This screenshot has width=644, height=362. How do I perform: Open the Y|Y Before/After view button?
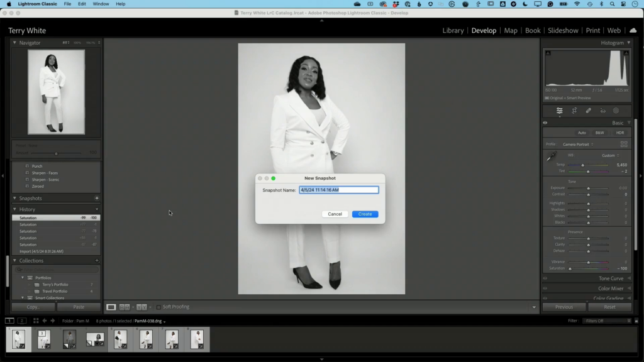coord(142,307)
